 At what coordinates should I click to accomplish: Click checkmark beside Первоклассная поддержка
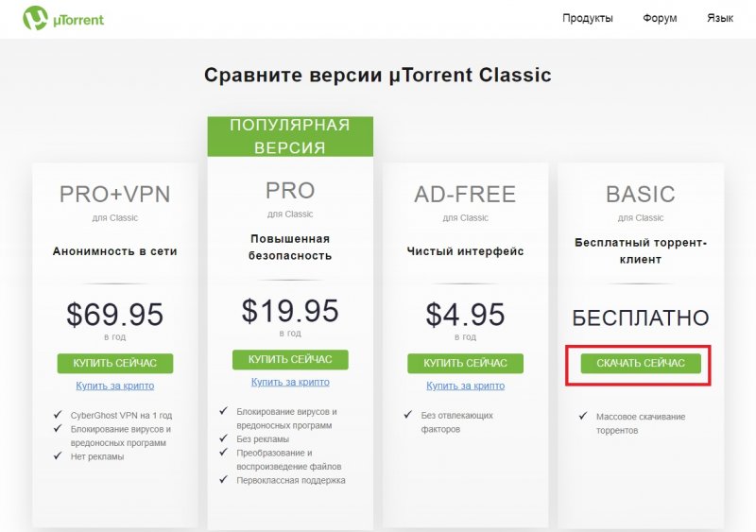(x=223, y=480)
